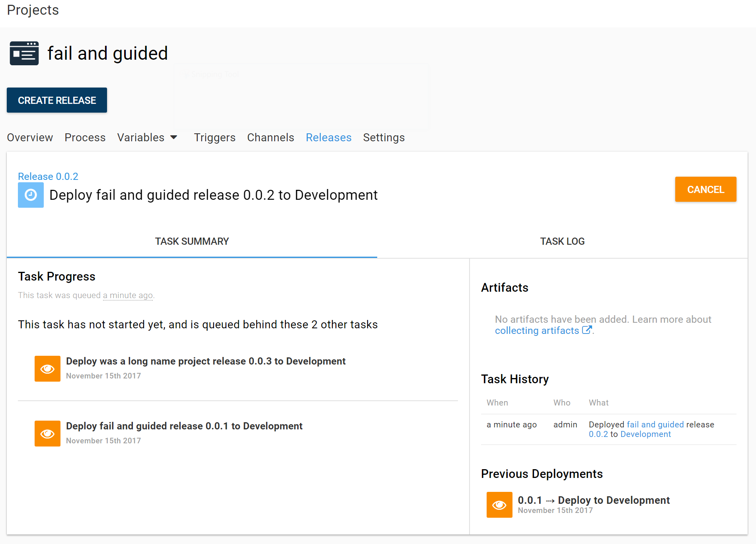Click the eye icon under Previous Deployments
The image size is (756, 544).
[x=499, y=505]
